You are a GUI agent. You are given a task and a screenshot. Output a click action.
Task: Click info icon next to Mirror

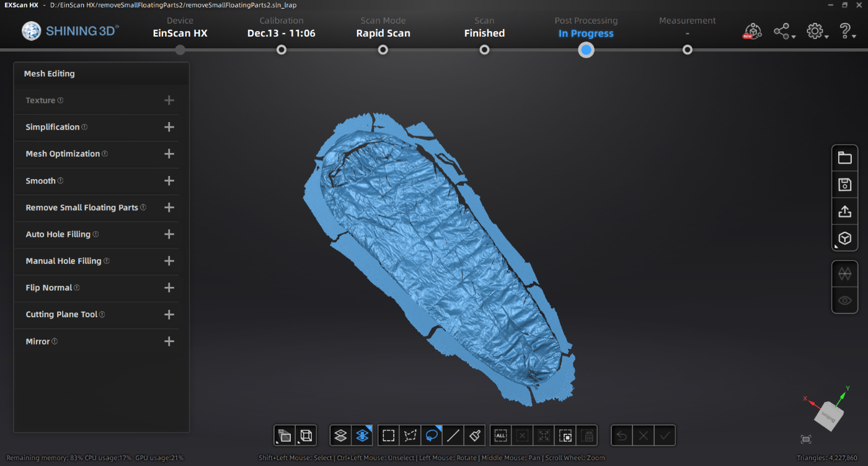click(55, 341)
